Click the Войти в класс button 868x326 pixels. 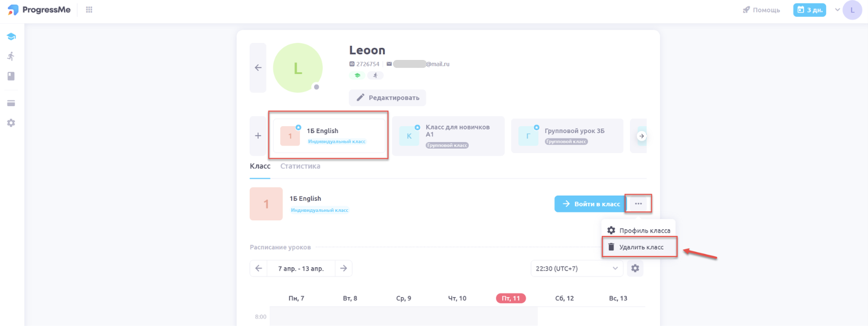click(590, 203)
